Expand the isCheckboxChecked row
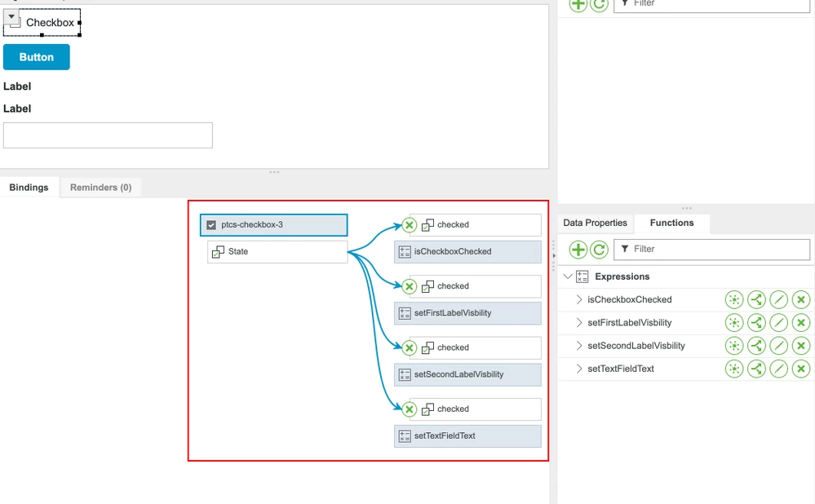 tap(579, 300)
